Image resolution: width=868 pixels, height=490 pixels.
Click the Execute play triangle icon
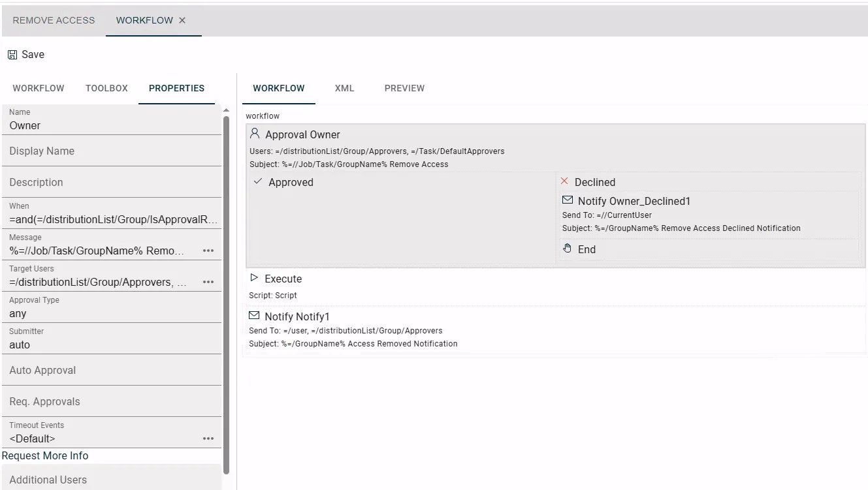[x=254, y=278]
